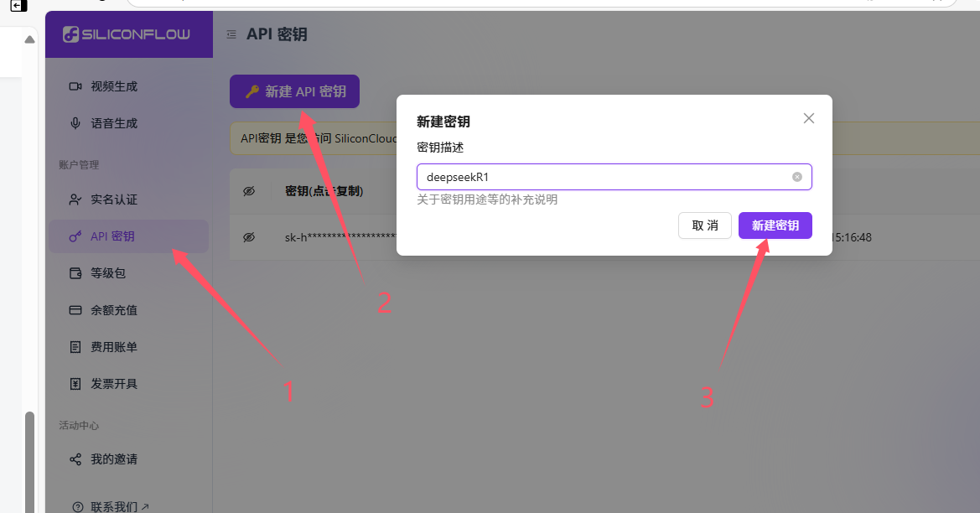Screen dimensions: 980x513
Task: Click the card icon next to 余额充值
Action: [75, 310]
